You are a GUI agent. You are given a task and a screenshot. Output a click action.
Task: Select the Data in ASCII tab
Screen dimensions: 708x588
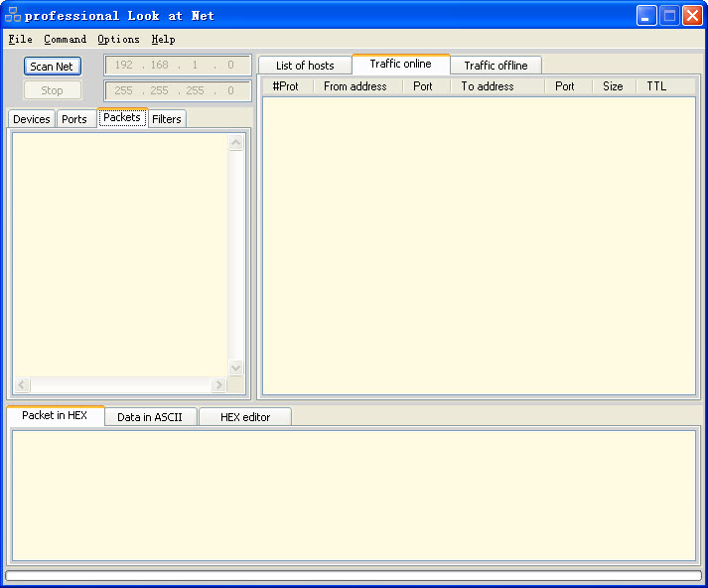point(150,417)
